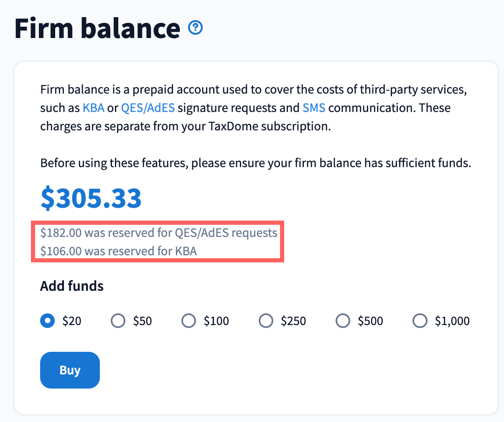Pick the $250 amount option
The image size is (504, 422).
click(266, 321)
